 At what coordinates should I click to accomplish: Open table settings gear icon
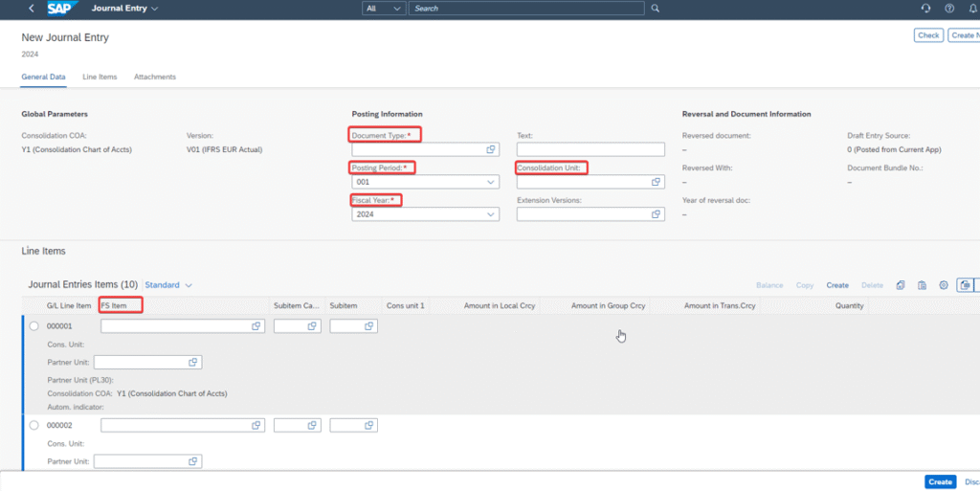(944, 285)
